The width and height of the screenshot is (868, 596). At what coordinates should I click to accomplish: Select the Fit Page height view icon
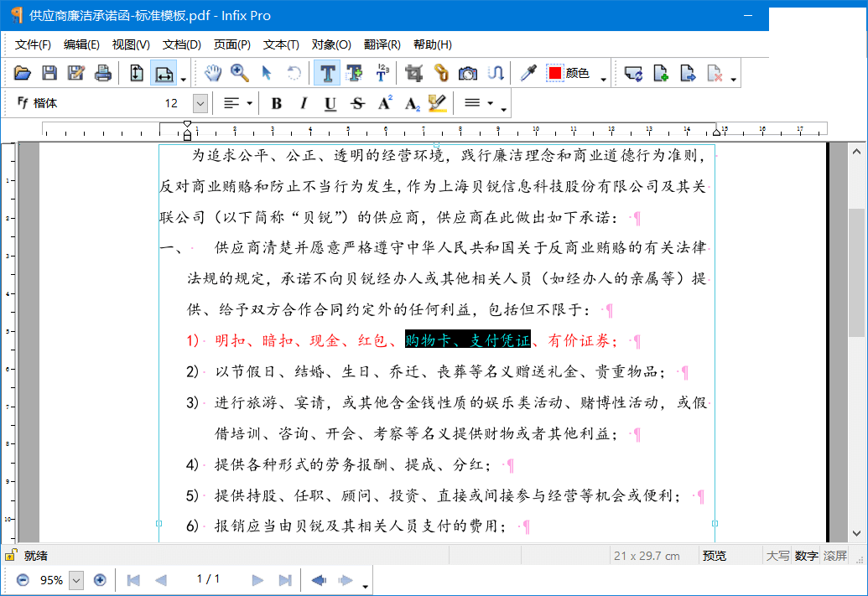pyautogui.click(x=136, y=73)
